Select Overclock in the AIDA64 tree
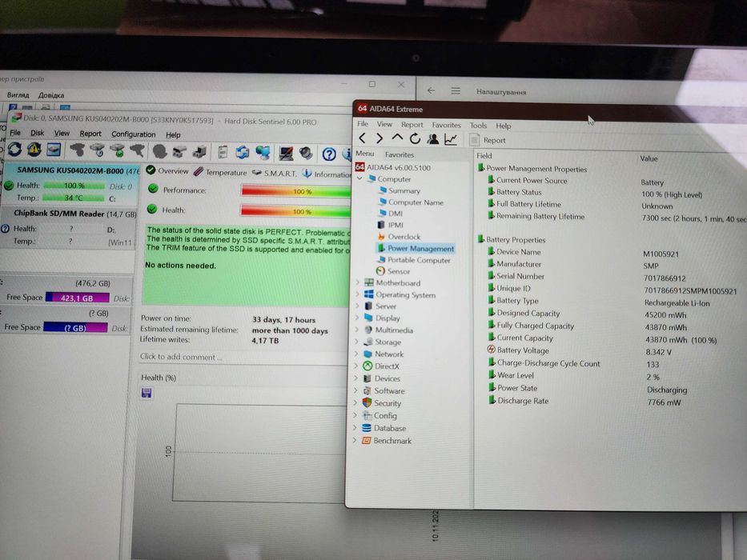 point(404,237)
